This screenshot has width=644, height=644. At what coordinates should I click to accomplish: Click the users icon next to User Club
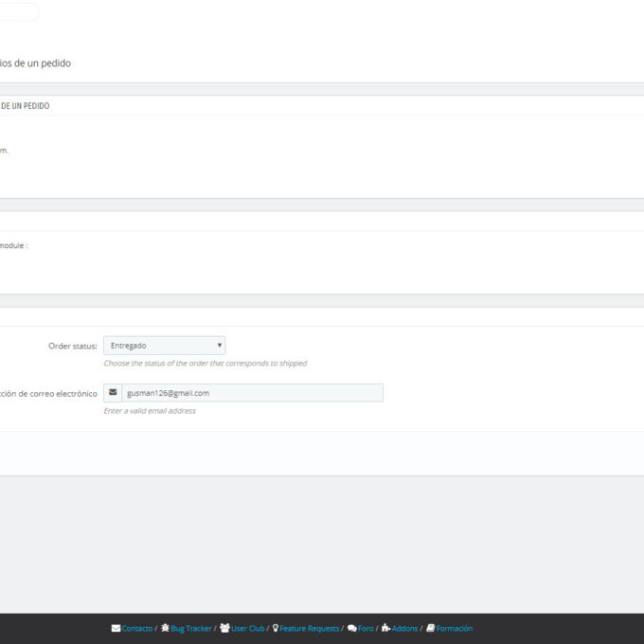click(224, 628)
